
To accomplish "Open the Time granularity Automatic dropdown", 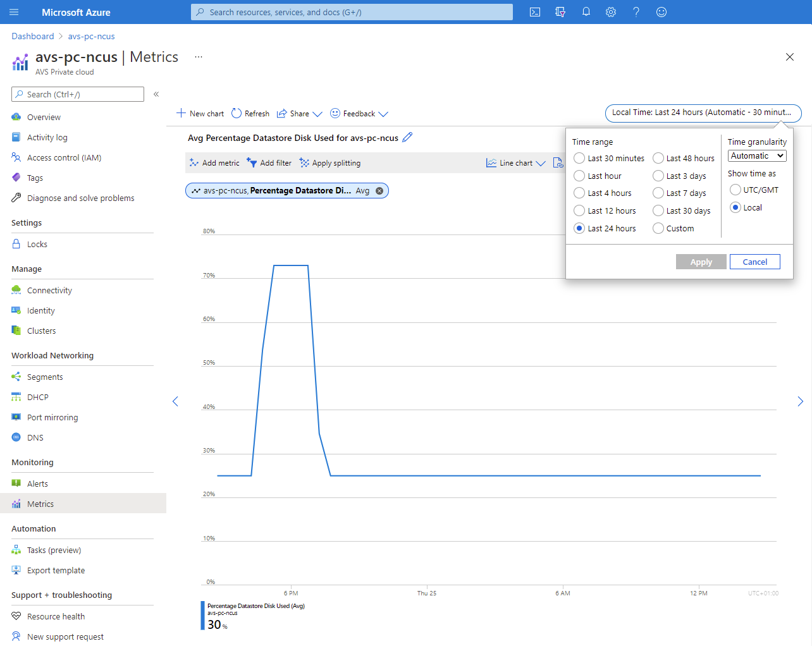I will pos(757,156).
